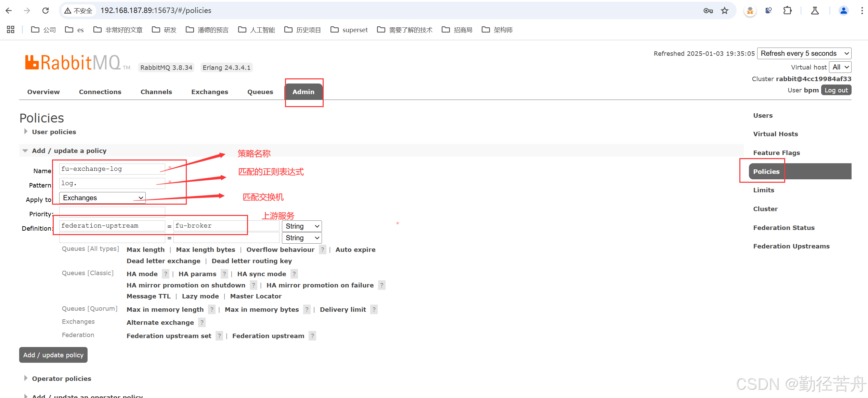Open the Refresh every 5 seconds dropdown

[x=804, y=53]
